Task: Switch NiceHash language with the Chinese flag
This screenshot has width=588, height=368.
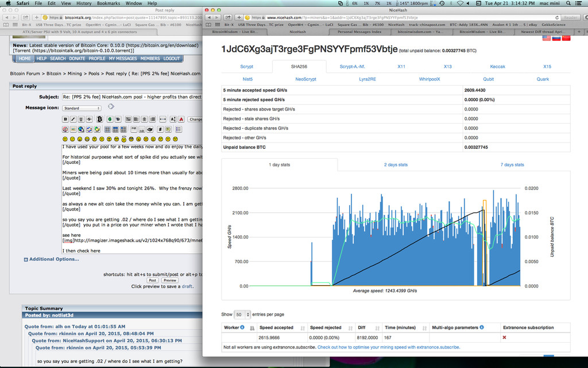Action: coord(566,38)
